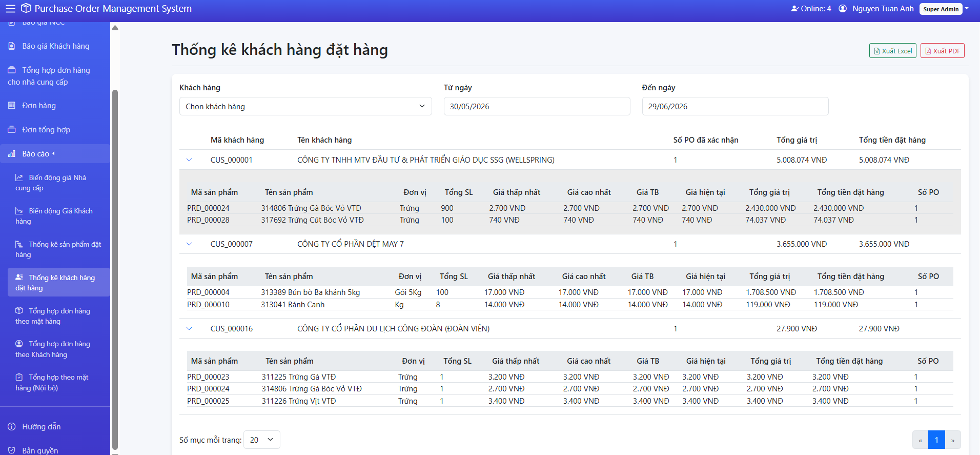Open Thống kê sản phẩm đặt hàng report
The width and height of the screenshot is (980, 455).
click(x=58, y=250)
